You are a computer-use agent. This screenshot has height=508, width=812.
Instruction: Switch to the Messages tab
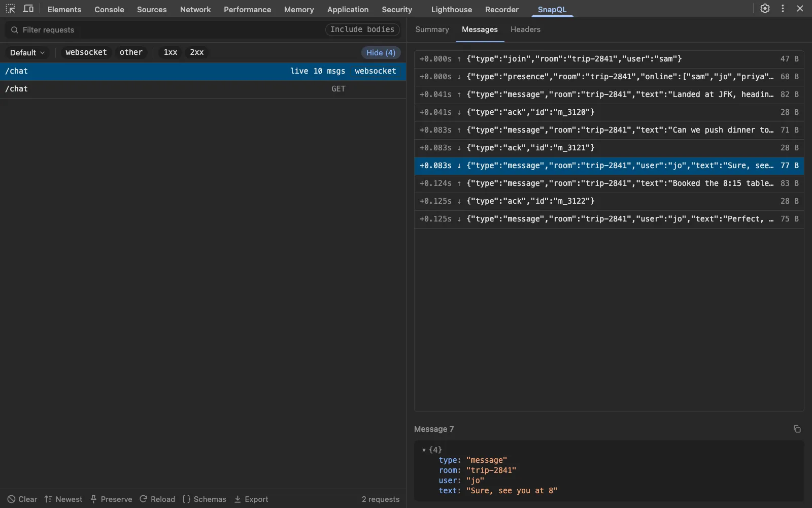click(480, 29)
